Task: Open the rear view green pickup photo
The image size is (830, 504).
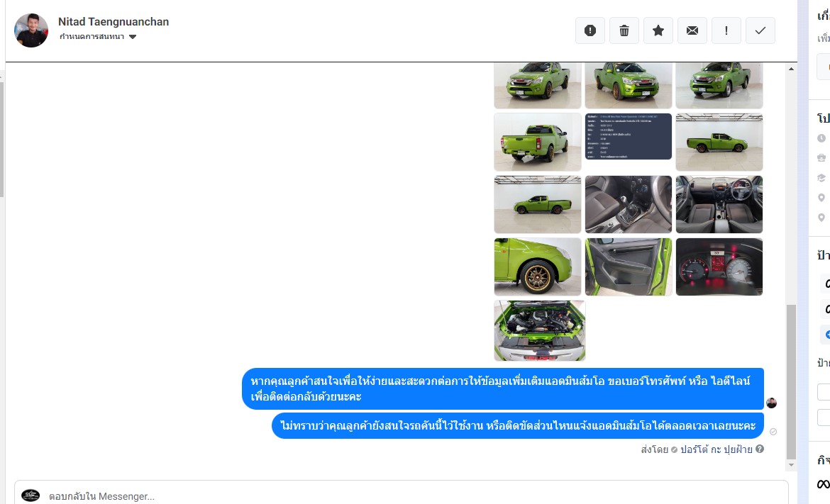Action: pos(538,142)
